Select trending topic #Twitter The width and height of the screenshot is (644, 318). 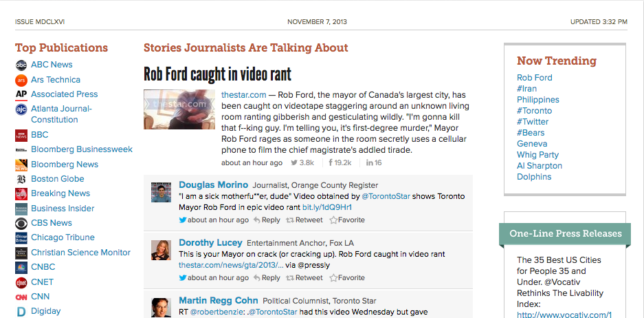coord(533,122)
